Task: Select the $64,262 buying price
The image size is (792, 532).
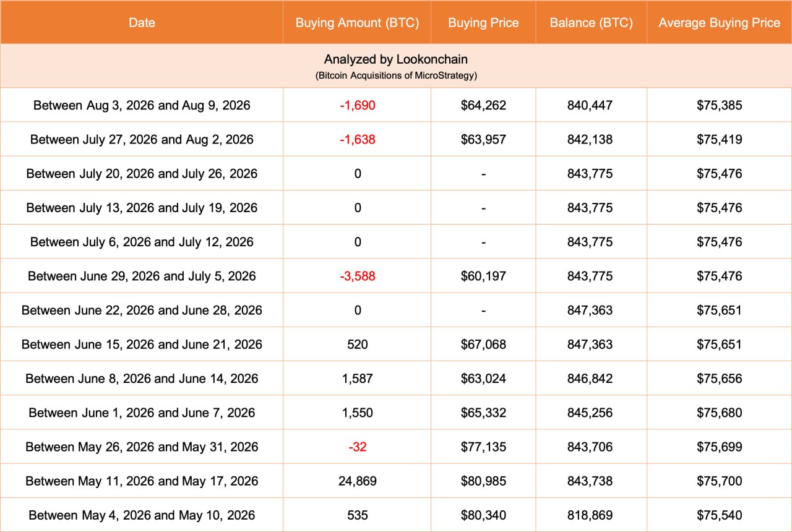Action: (483, 105)
